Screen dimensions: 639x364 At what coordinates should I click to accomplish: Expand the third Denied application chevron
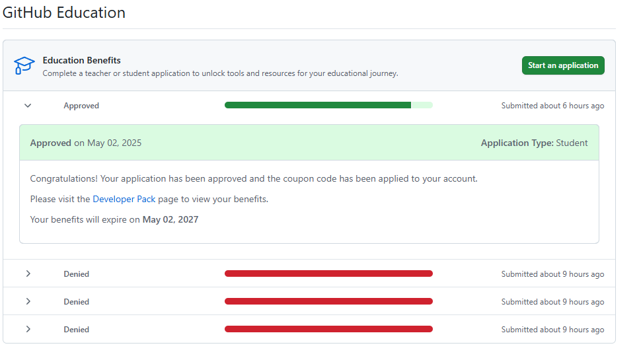28,329
